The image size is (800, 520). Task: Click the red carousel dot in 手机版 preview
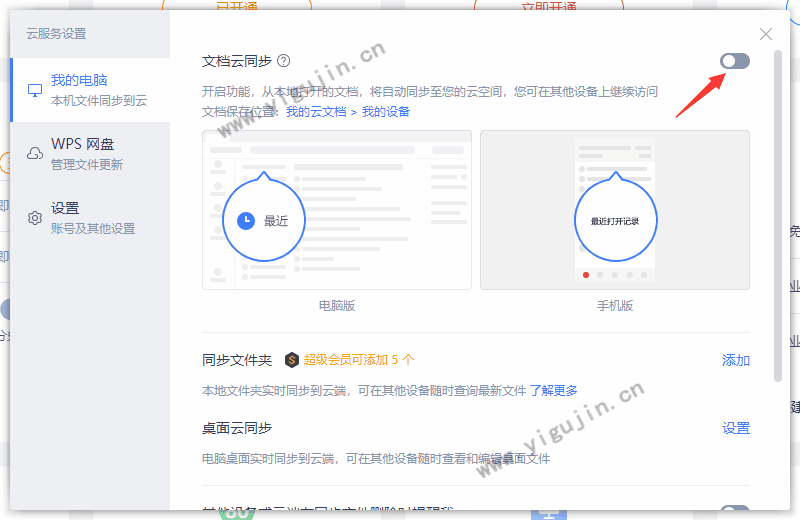pos(586,274)
